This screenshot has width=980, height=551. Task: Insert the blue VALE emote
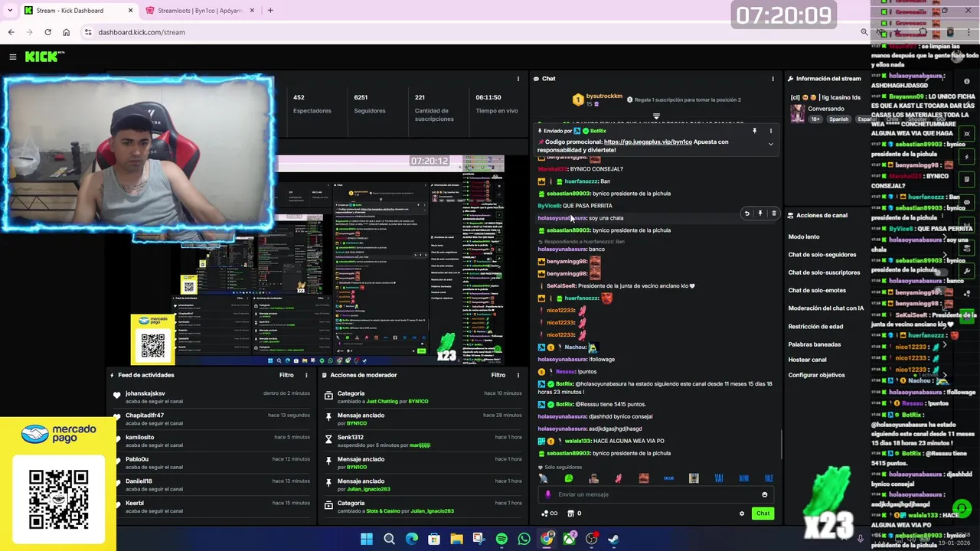point(769,478)
